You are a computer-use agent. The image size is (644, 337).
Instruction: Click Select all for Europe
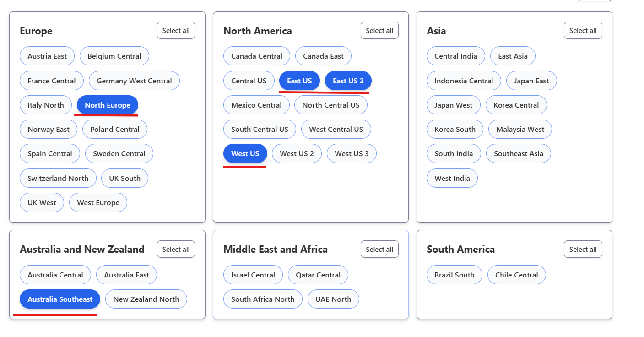point(176,31)
